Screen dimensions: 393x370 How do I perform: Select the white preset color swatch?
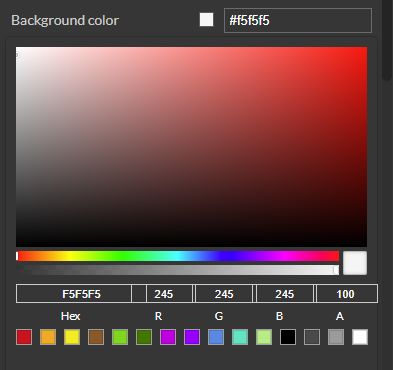click(x=360, y=337)
